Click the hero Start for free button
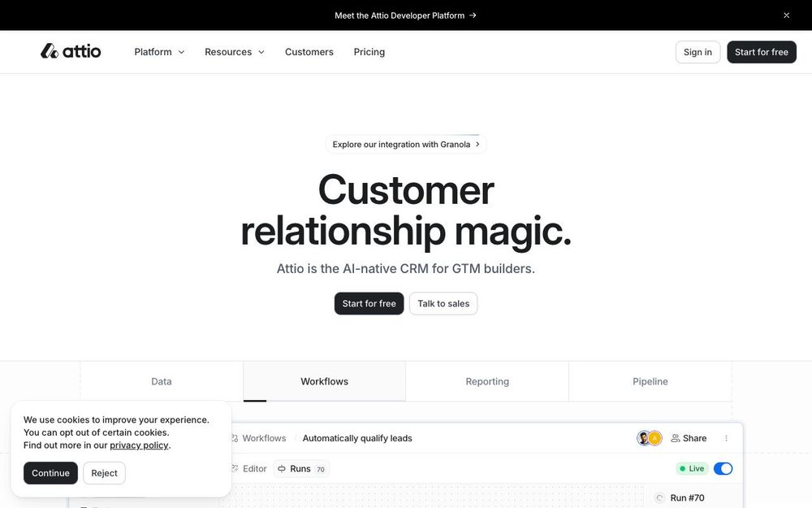 369,303
